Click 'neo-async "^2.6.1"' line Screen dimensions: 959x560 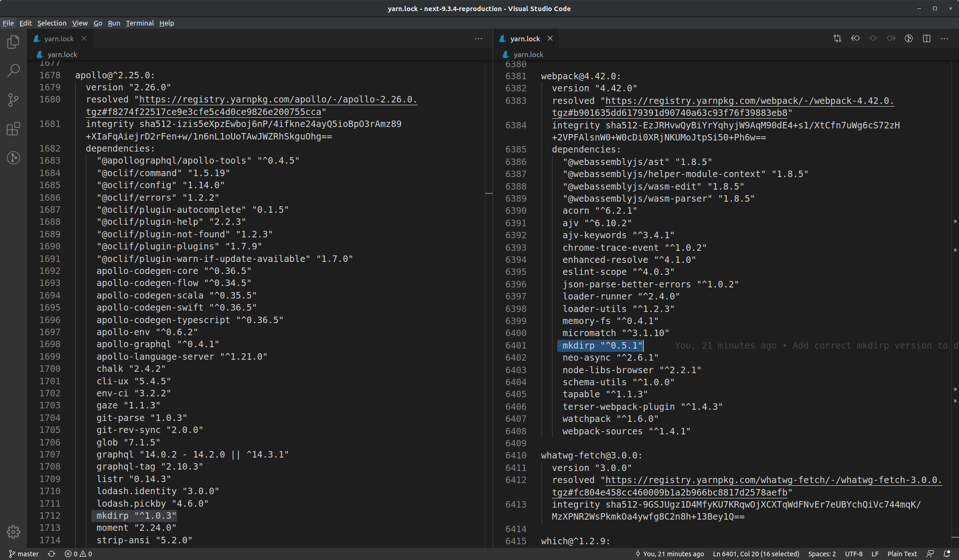tap(610, 357)
